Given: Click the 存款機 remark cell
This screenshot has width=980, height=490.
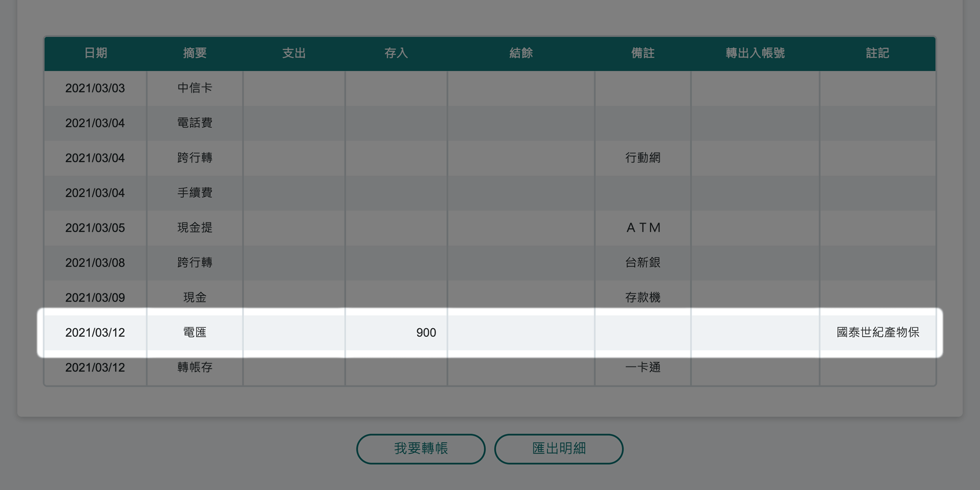Looking at the screenshot, I should click(x=643, y=298).
